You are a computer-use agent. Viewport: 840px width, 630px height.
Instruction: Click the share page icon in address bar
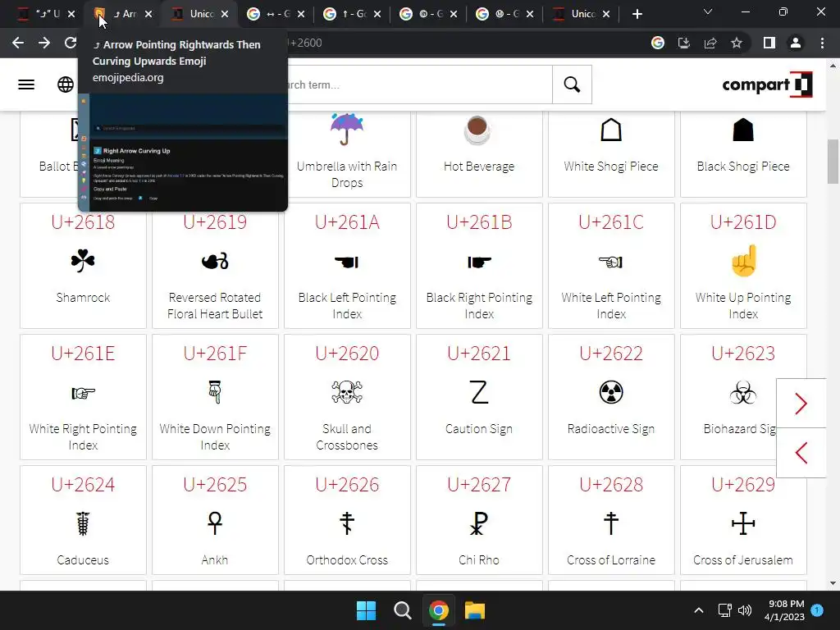pos(710,43)
